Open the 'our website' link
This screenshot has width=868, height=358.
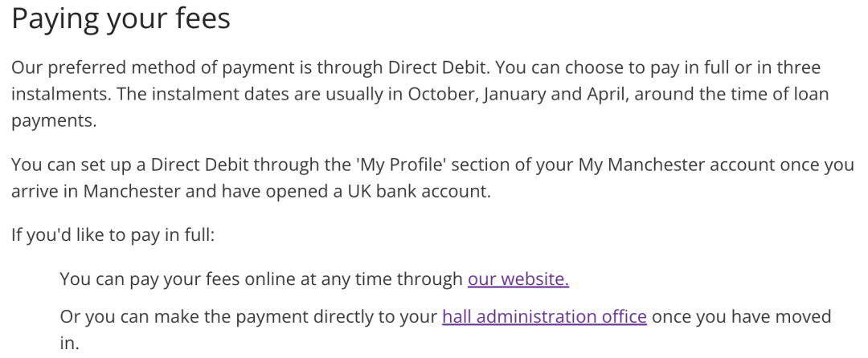click(518, 280)
